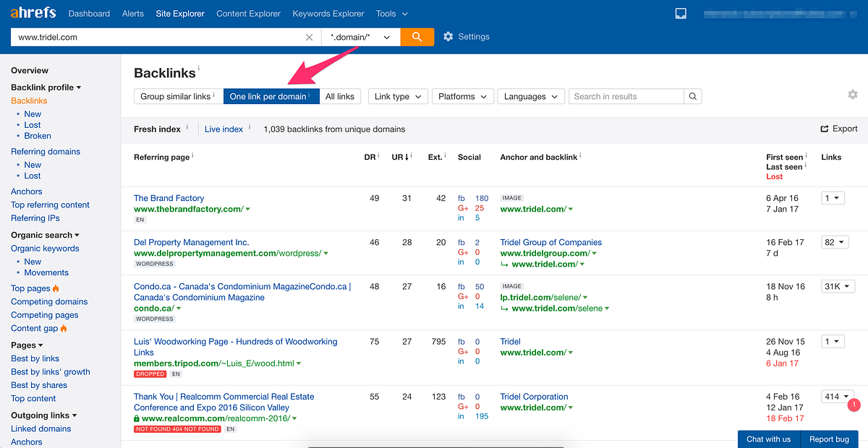Open the Dashboard tab
Image resolution: width=868 pixels, height=448 pixels.
89,13
